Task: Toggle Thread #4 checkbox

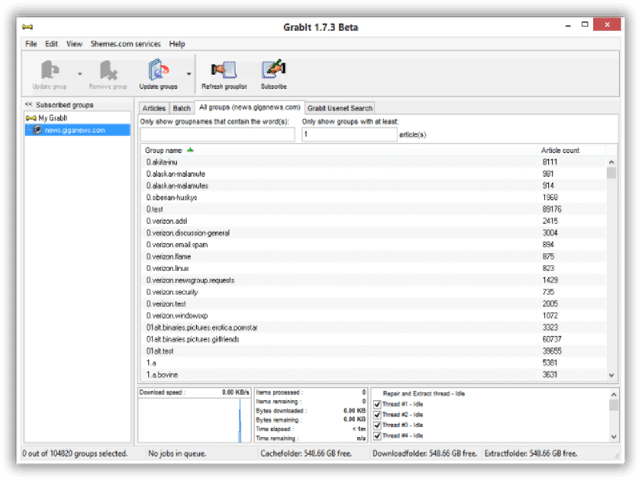Action: [x=378, y=436]
